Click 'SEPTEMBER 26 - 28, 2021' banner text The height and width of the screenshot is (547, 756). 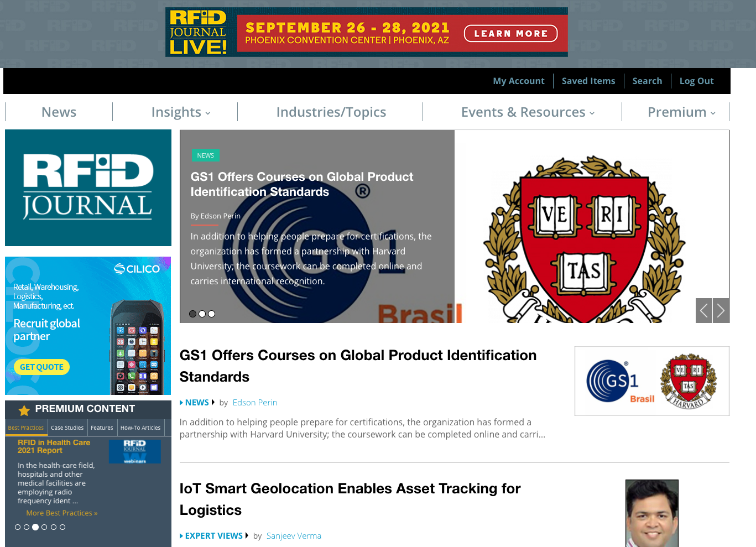[x=347, y=28]
